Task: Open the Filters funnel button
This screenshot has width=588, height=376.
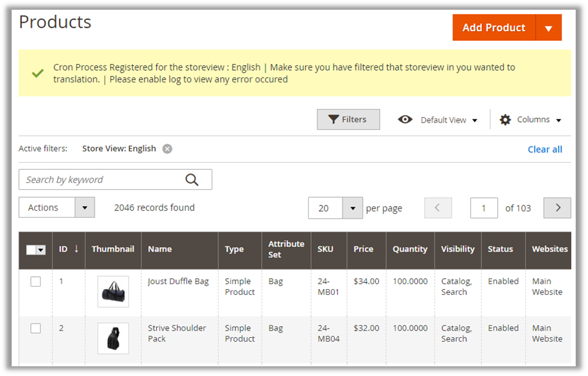Action: click(x=348, y=119)
